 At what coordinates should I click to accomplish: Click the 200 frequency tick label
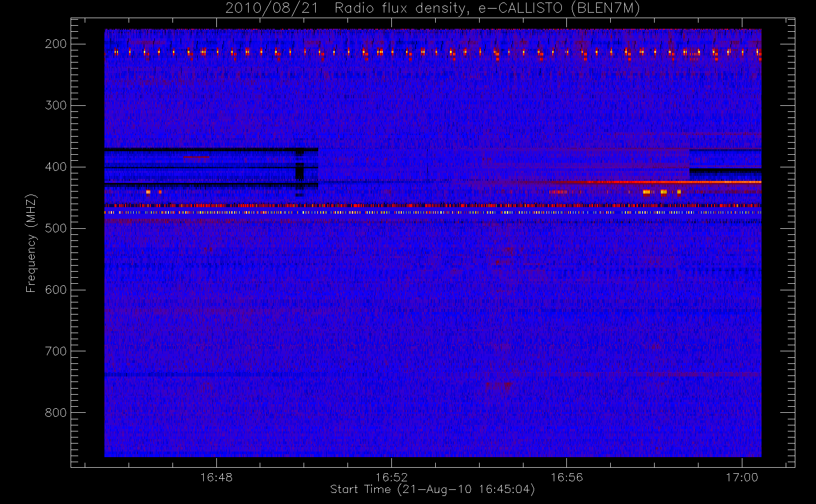coord(56,44)
